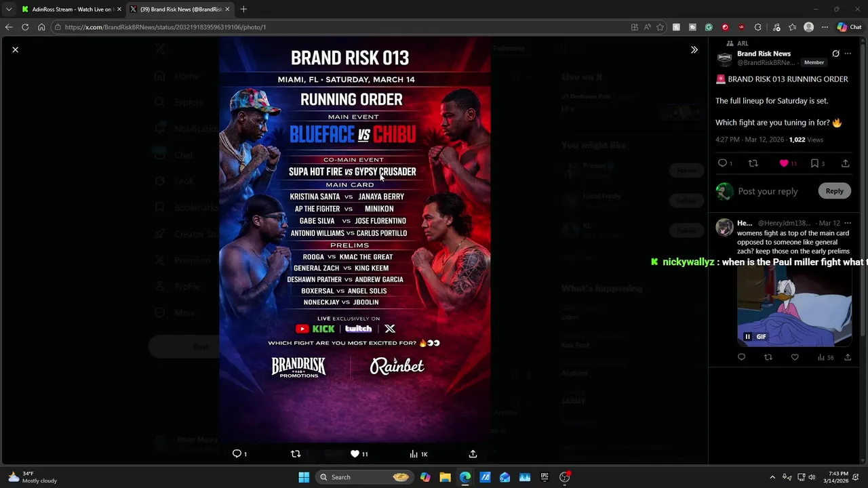The width and height of the screenshot is (868, 488).
Task: Click the taskbar Search box
Action: [x=364, y=477]
